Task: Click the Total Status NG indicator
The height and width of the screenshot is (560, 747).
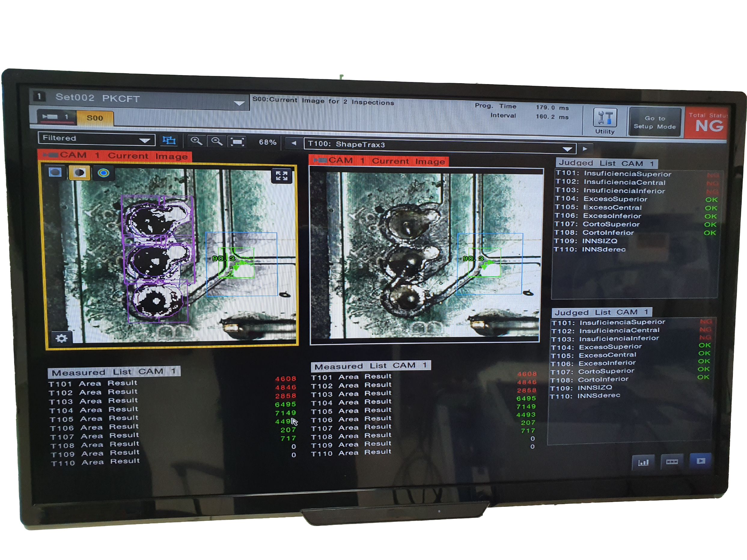Action: click(x=706, y=123)
